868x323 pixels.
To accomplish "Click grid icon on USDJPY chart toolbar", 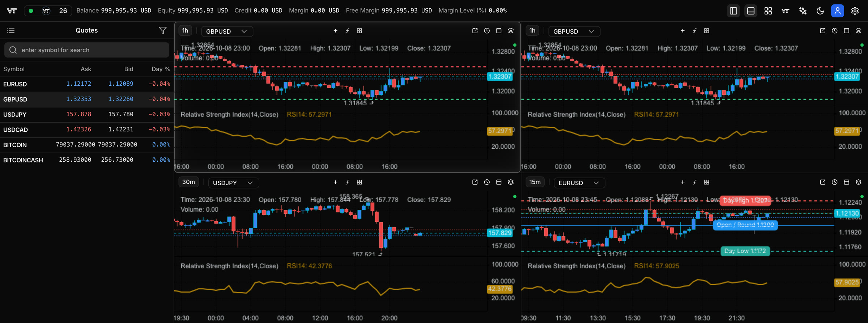I will (x=359, y=182).
